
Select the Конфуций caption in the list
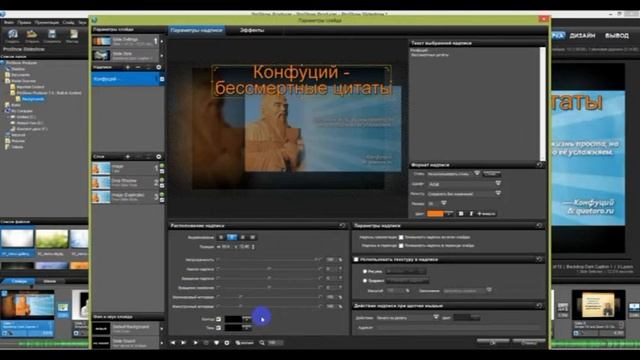click(125, 79)
